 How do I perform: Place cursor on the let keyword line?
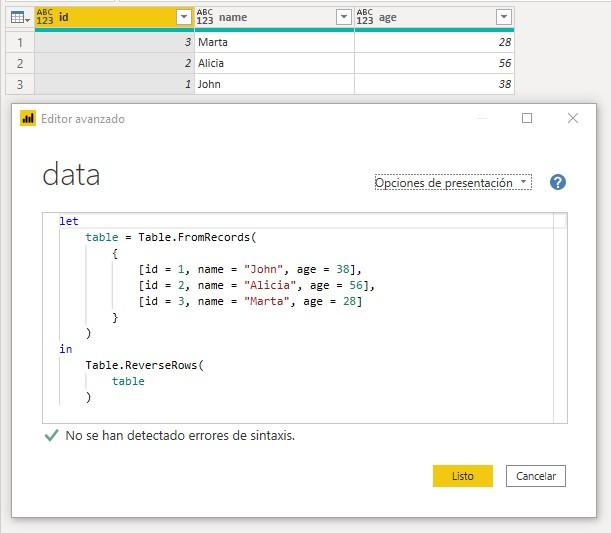click(x=69, y=221)
